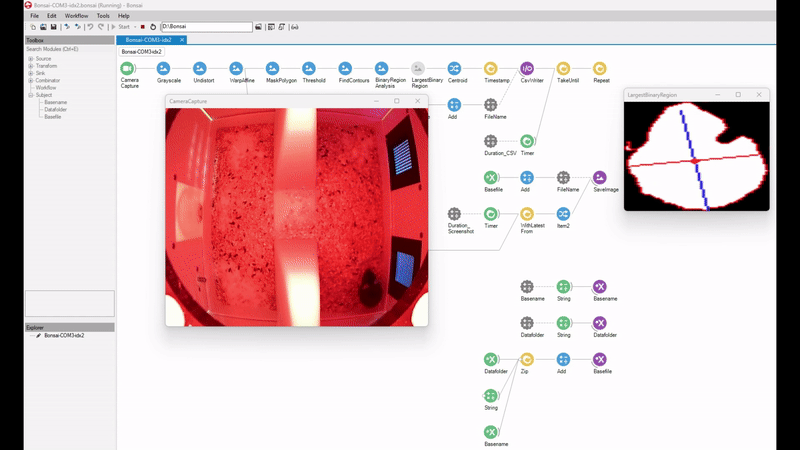Screen dimensions: 800x450
Task: Select the SaveImage node
Action: click(599, 178)
